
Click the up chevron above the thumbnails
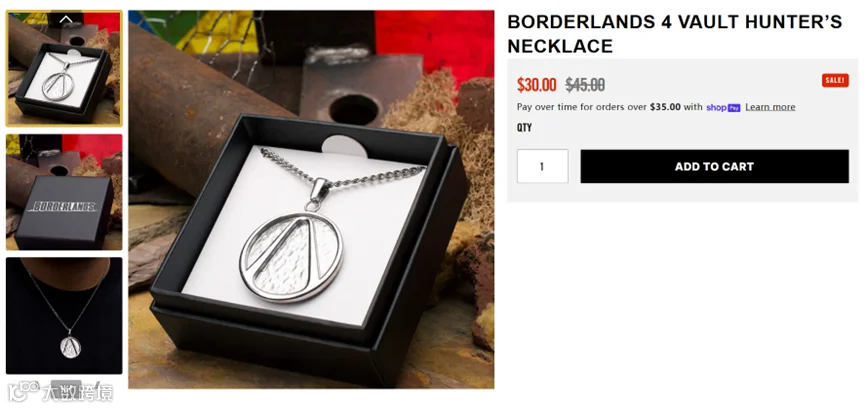(66, 19)
